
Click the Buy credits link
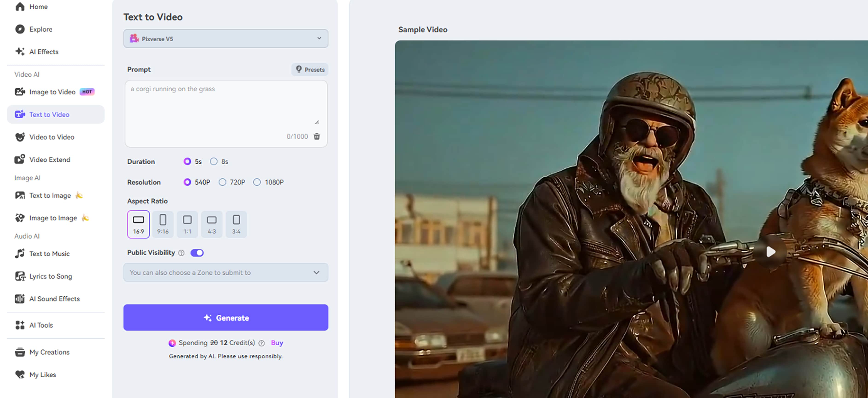click(277, 343)
